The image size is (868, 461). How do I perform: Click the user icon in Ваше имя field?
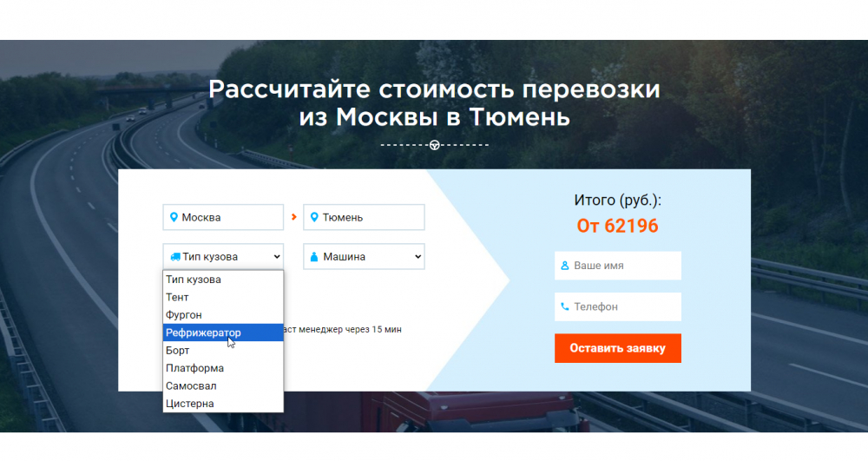[x=565, y=266]
